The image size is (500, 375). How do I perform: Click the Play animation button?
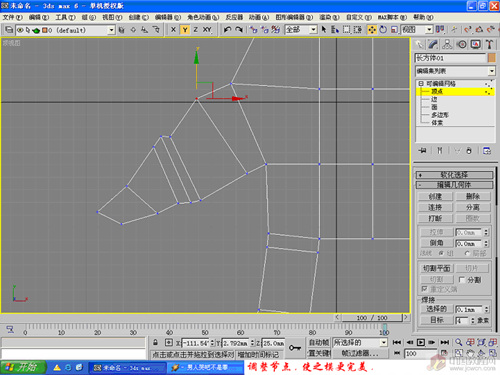pyautogui.click(x=421, y=342)
